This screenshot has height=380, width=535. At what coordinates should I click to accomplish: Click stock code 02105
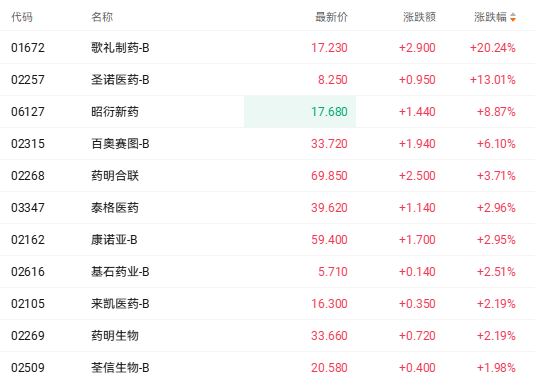[28, 304]
